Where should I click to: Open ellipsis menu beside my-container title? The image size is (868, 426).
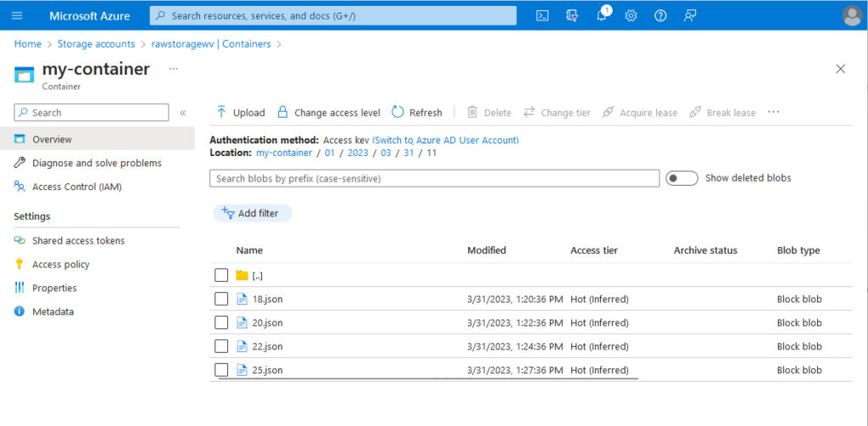[x=174, y=68]
